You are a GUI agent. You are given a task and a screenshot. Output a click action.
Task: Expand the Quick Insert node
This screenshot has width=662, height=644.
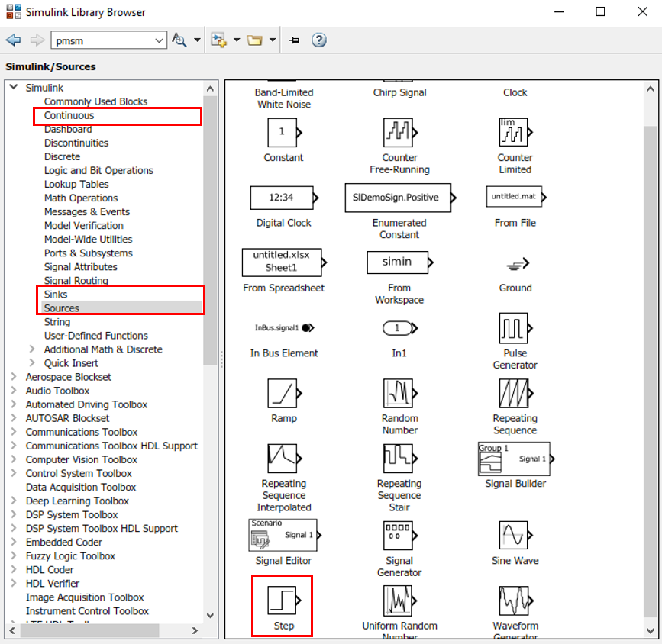tap(31, 363)
